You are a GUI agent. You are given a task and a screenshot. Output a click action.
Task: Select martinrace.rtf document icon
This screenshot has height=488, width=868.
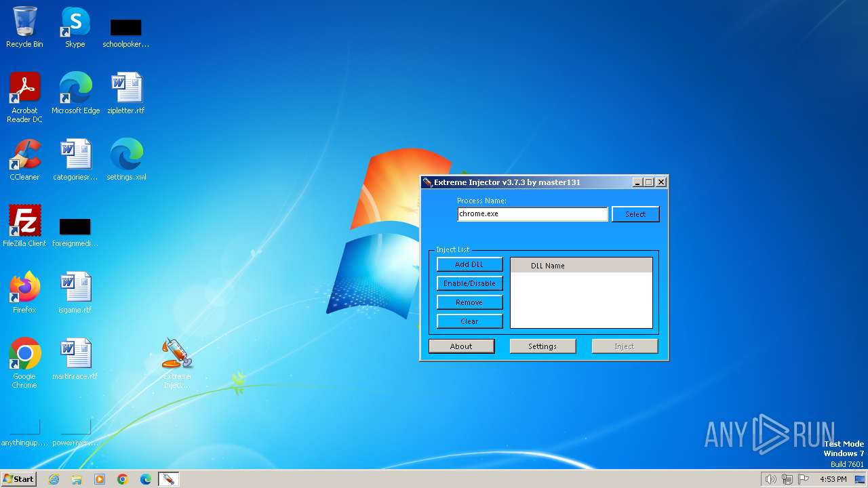[x=75, y=359]
